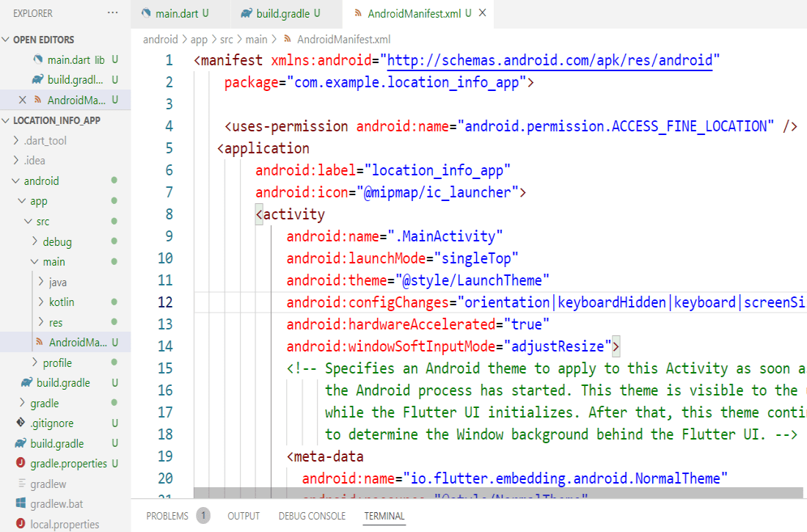This screenshot has width=807, height=532.
Task: Click the editor horizontal scrollbar
Action: coord(498,493)
